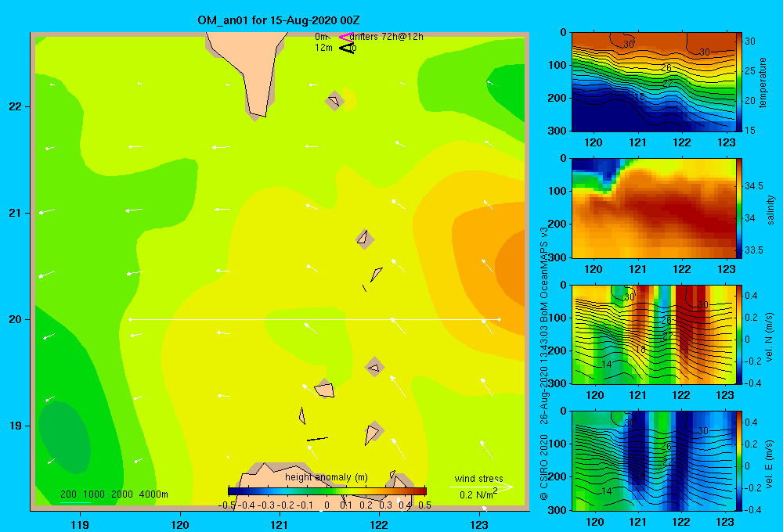Click the island near 19.3N 121.5E
The image size is (783, 532).
click(325, 390)
